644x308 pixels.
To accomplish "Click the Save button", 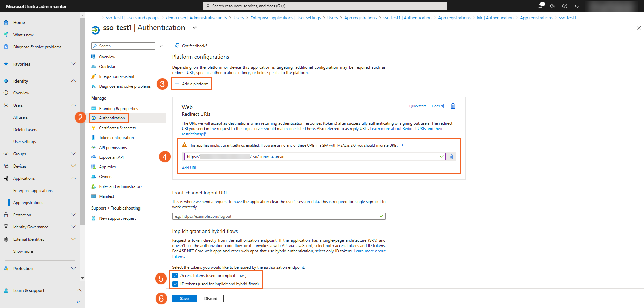I will click(x=184, y=299).
